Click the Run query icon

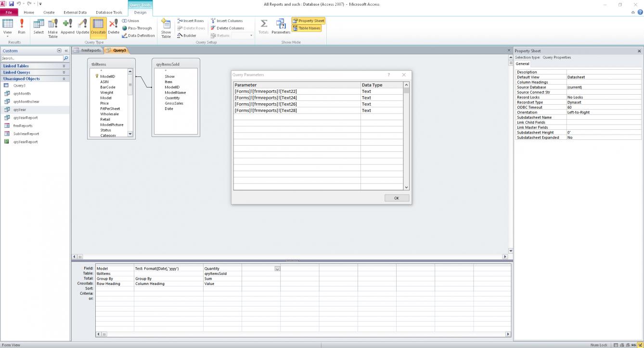22,26
